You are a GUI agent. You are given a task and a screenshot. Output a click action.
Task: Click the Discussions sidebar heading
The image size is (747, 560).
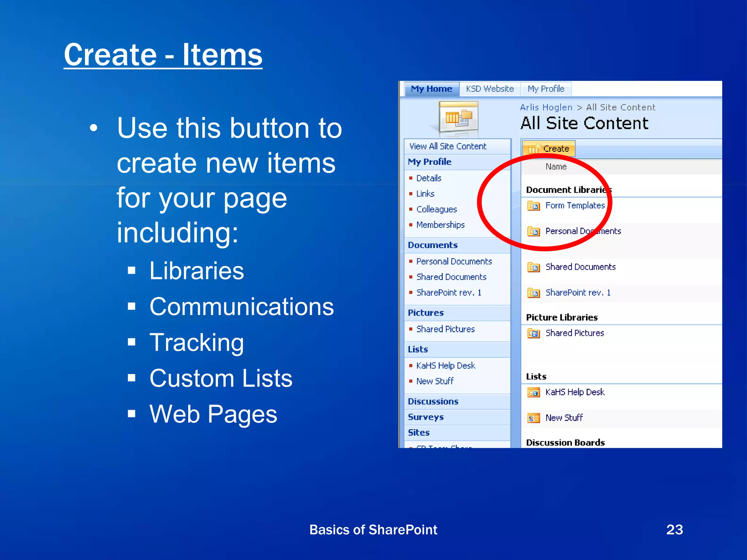(433, 401)
